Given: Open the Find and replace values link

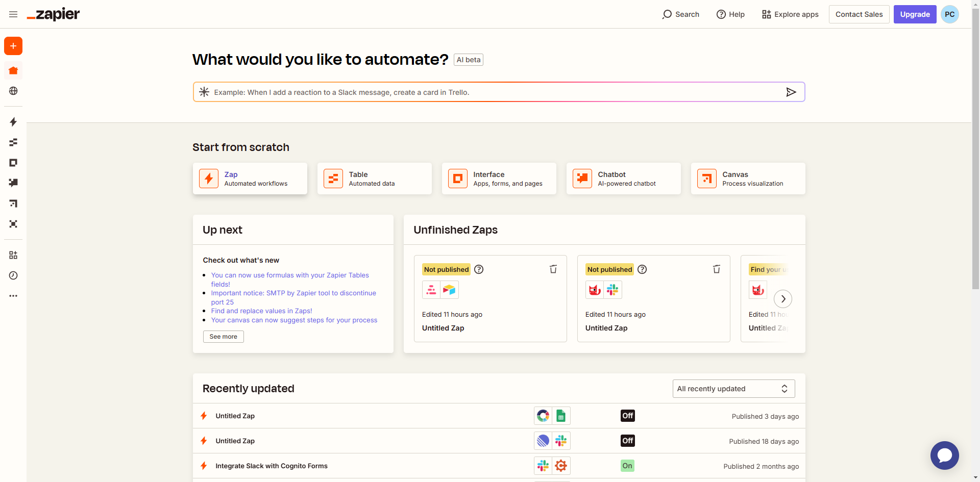Looking at the screenshot, I should point(261,311).
